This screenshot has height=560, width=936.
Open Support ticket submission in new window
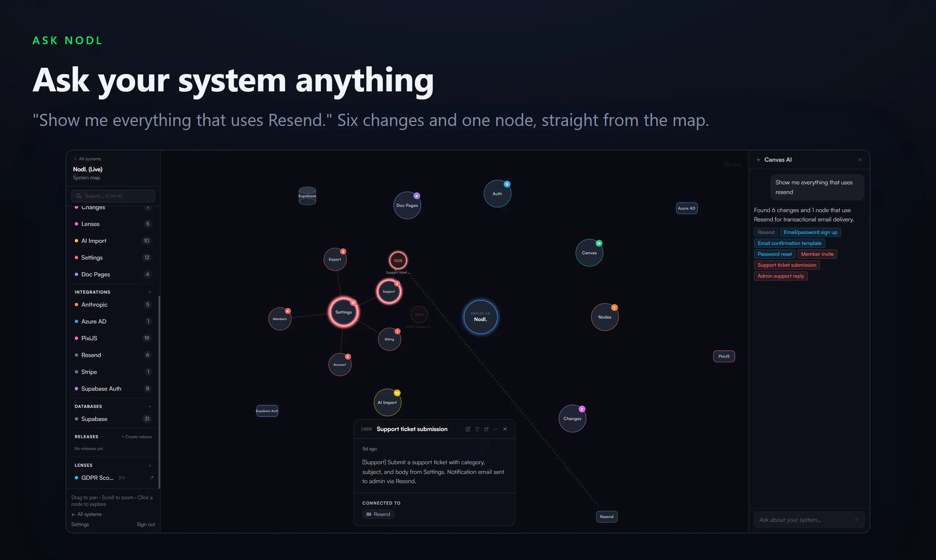[486, 429]
